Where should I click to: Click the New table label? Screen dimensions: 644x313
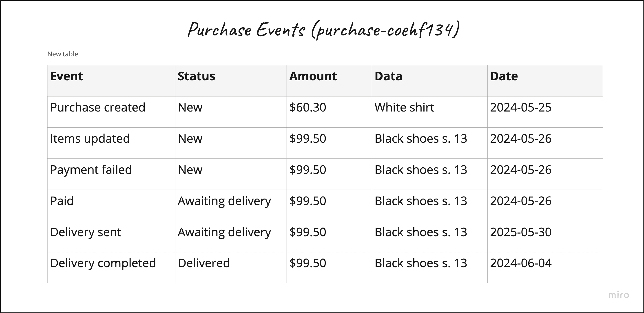[x=63, y=54]
